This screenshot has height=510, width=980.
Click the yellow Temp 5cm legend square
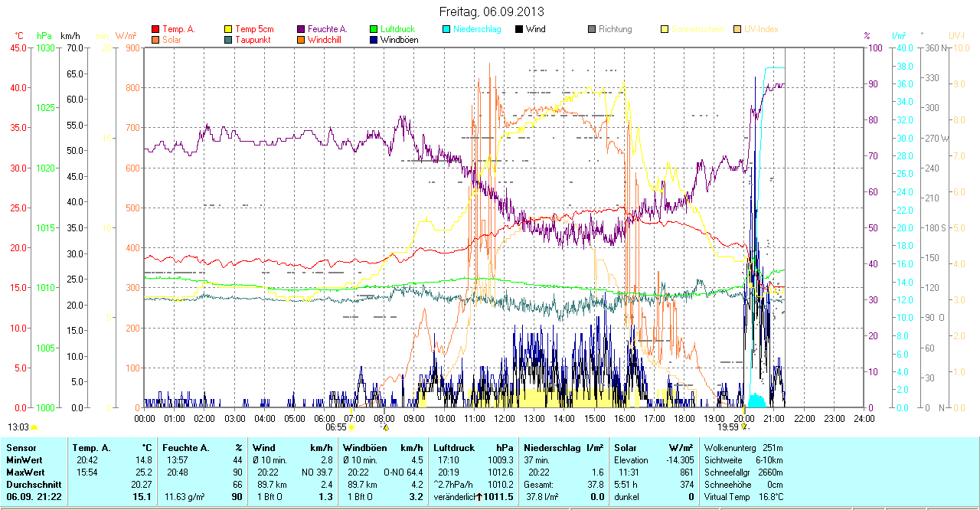[x=228, y=29]
